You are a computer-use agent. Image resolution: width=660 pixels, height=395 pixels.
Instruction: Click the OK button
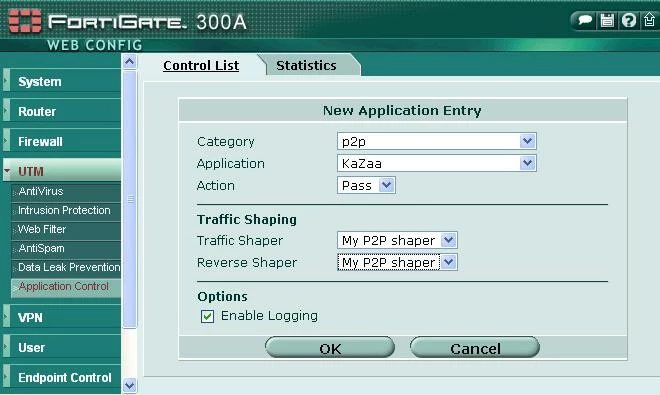(x=330, y=348)
